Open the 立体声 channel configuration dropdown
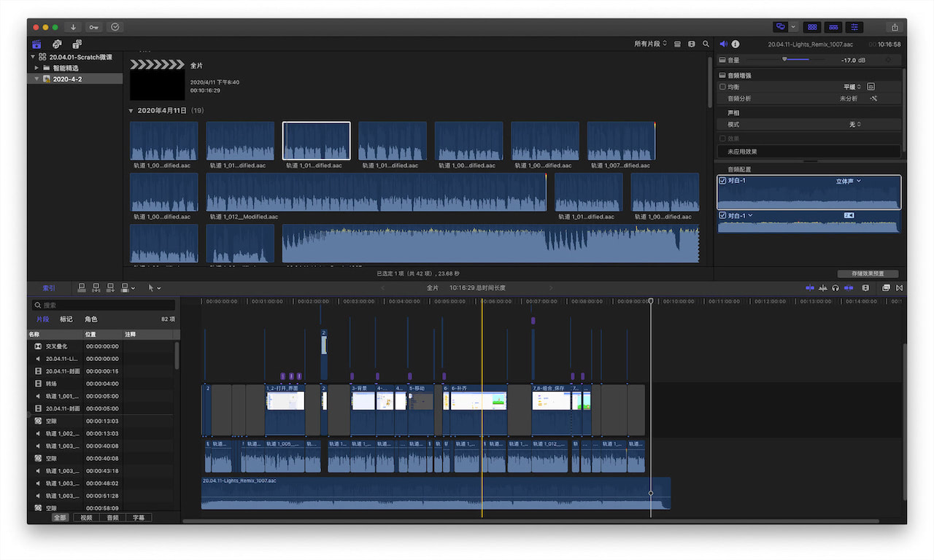Screen dimensions: 934x560 [x=848, y=181]
